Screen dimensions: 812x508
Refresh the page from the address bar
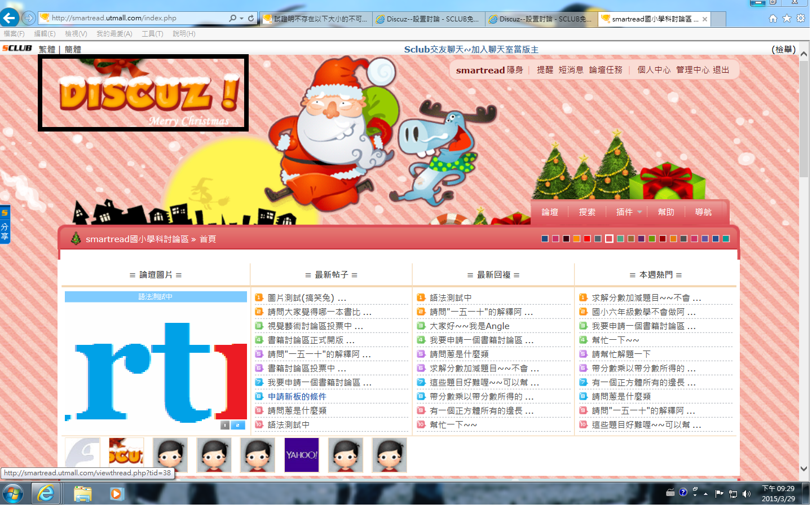point(251,18)
